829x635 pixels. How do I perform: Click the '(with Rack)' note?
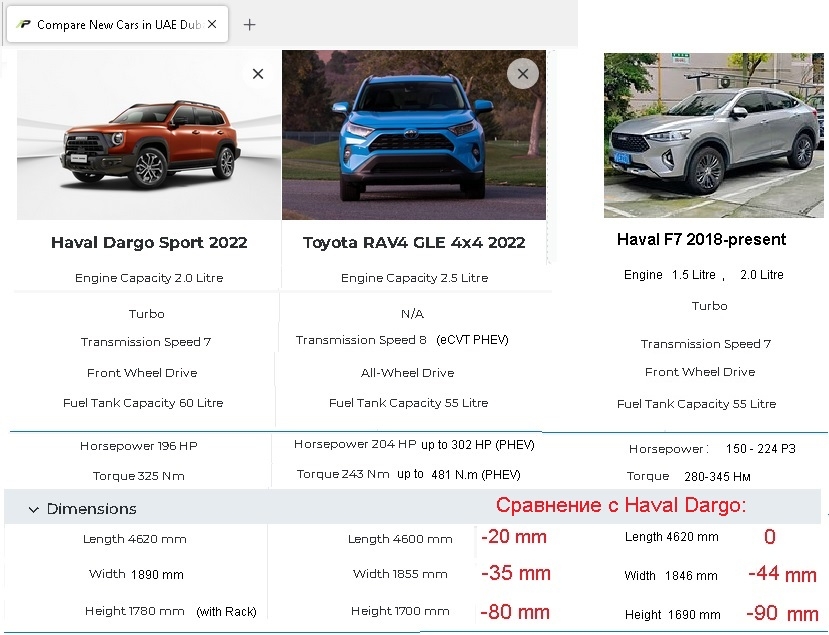tap(226, 612)
